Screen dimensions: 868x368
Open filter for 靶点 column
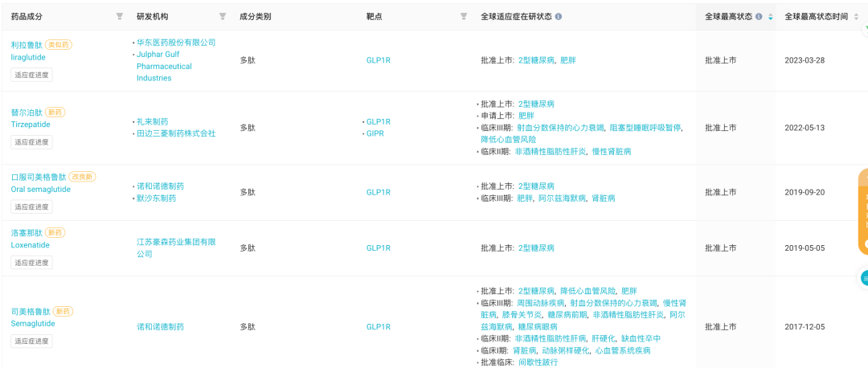point(464,17)
